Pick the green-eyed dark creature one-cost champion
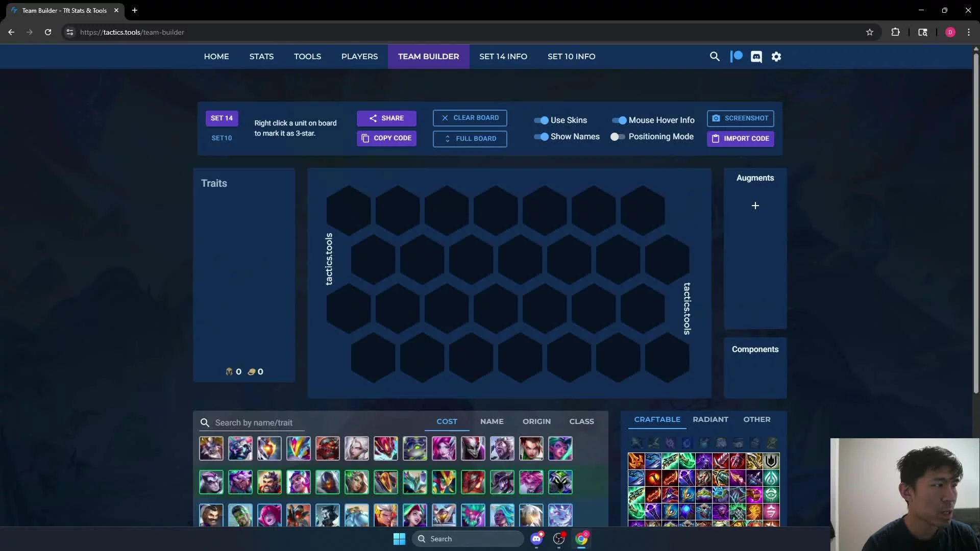980x551 pixels. click(x=415, y=448)
